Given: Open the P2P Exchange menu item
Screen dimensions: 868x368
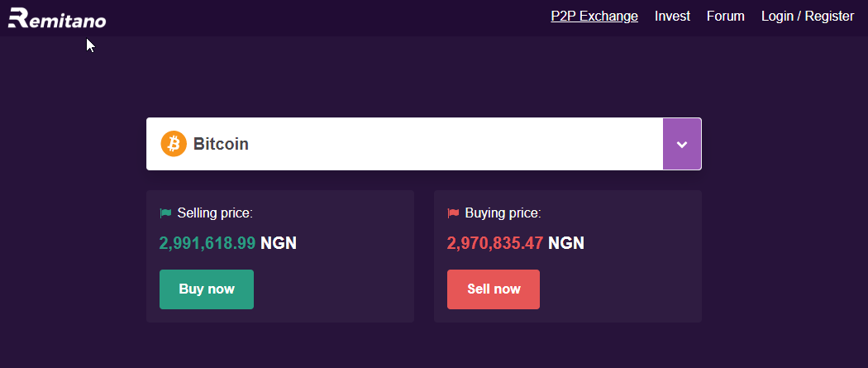Looking at the screenshot, I should tap(594, 16).
